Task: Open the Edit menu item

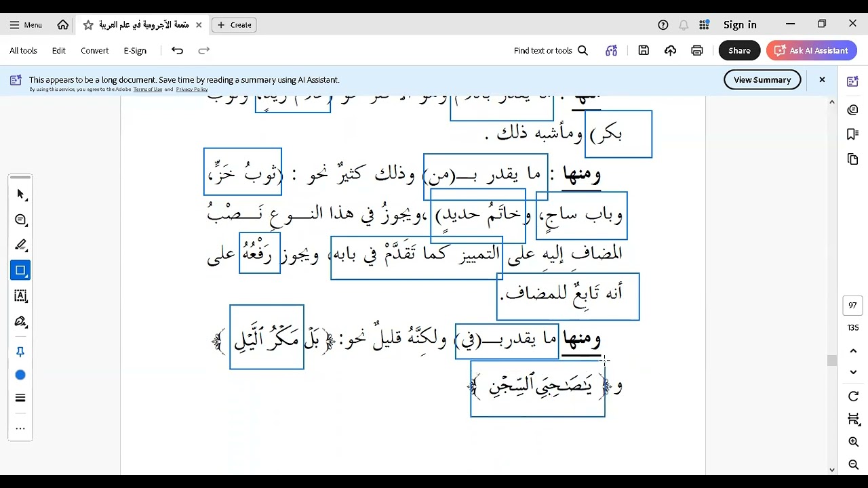Action: [x=59, y=51]
